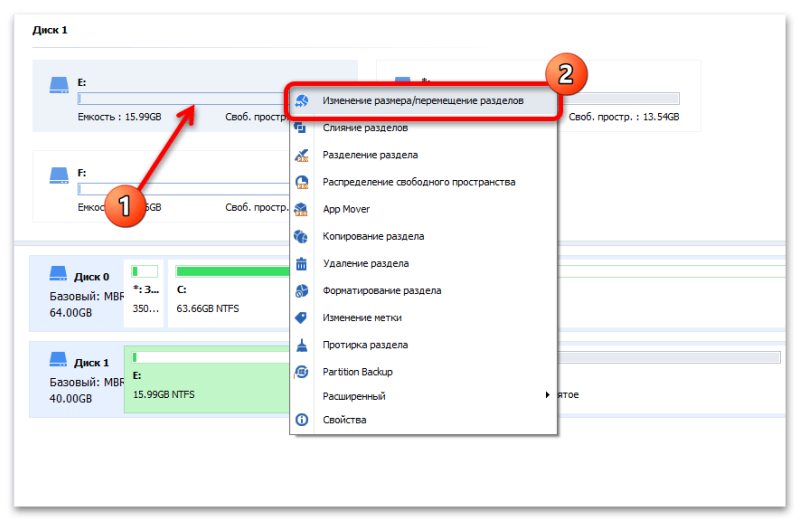Select the small *: 350 MB partition on Диск 0
Screen dimensions: 800x521
tap(144, 293)
